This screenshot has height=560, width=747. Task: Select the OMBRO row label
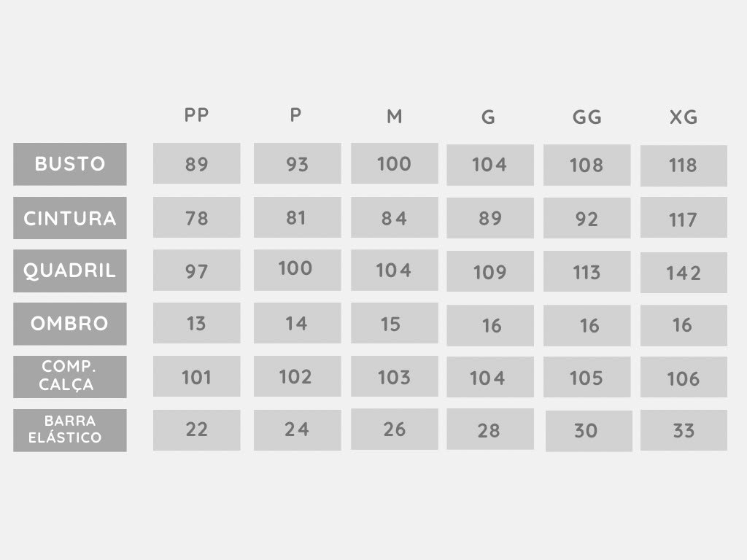click(70, 324)
